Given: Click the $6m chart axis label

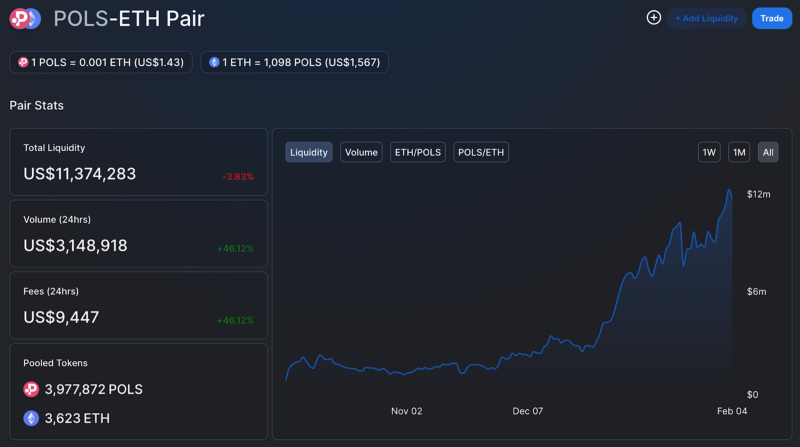Looking at the screenshot, I should point(757,291).
